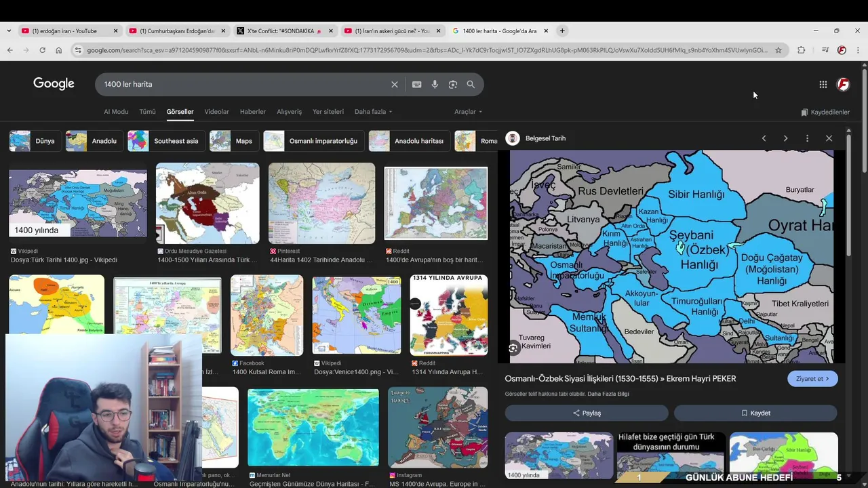Open a new browser tab
Viewport: 868px width, 488px height.
tap(562, 30)
